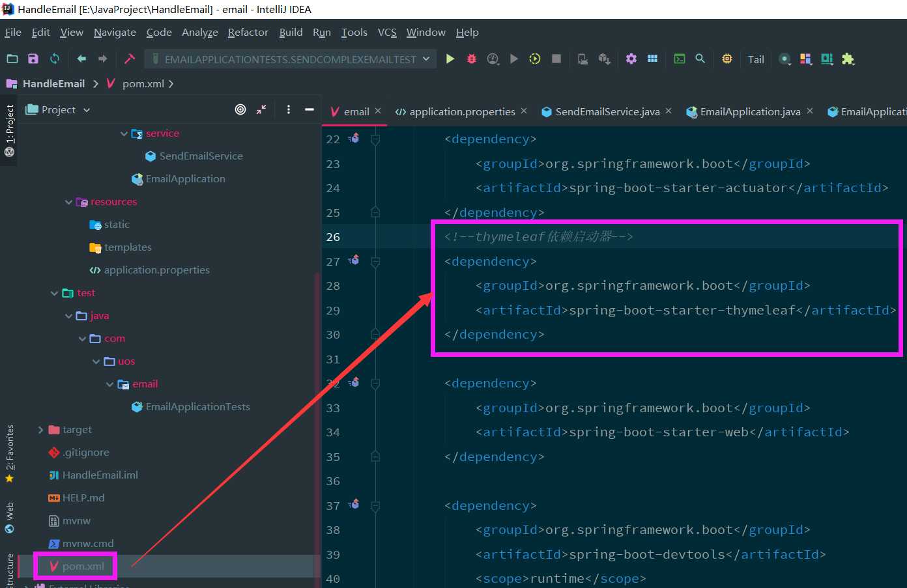This screenshot has height=588, width=907.
Task: Toggle the 2: Favorites tool window button
Action: [x=9, y=453]
